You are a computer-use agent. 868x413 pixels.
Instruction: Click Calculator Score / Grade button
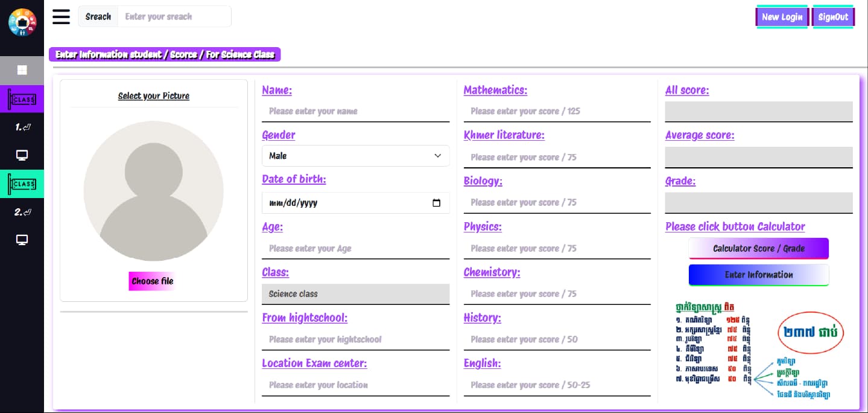coord(759,248)
